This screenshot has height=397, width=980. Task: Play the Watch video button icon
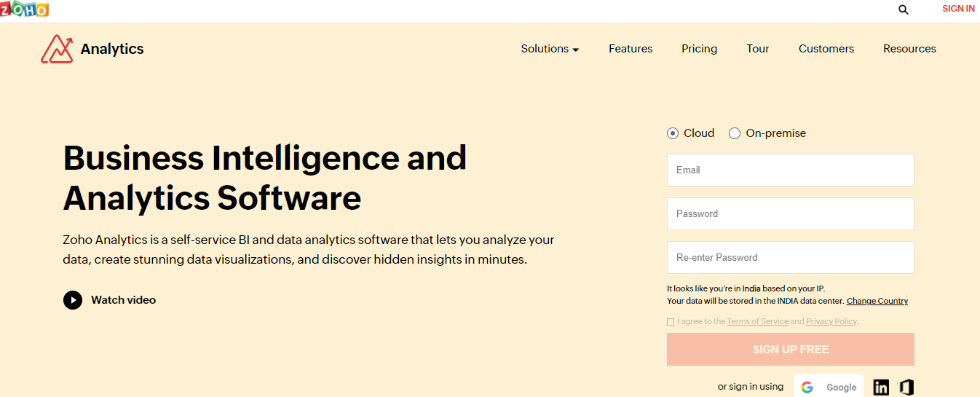coord(73,300)
